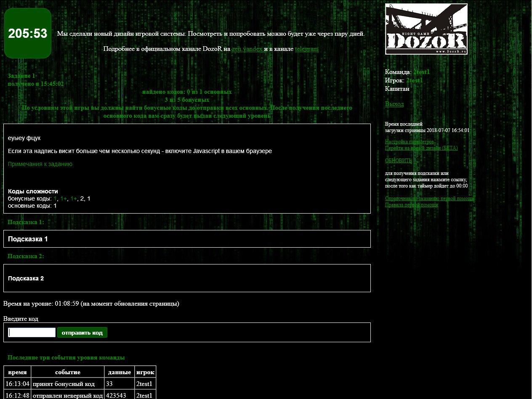This screenshot has width=532, height=399.
Task: Open the telegram channel link
Action: tap(306, 49)
